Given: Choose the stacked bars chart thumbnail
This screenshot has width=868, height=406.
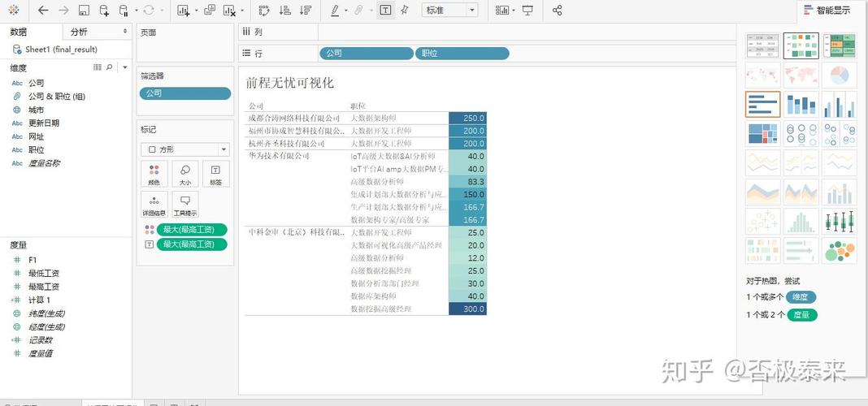Looking at the screenshot, I should (801, 104).
